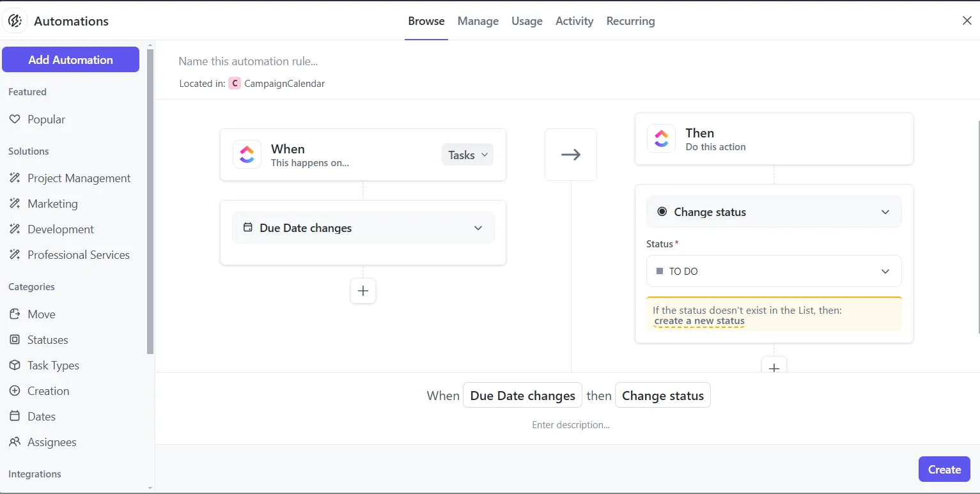The height and width of the screenshot is (494, 980).
Task: Click the Due Date changes summary chip
Action: coord(522,396)
